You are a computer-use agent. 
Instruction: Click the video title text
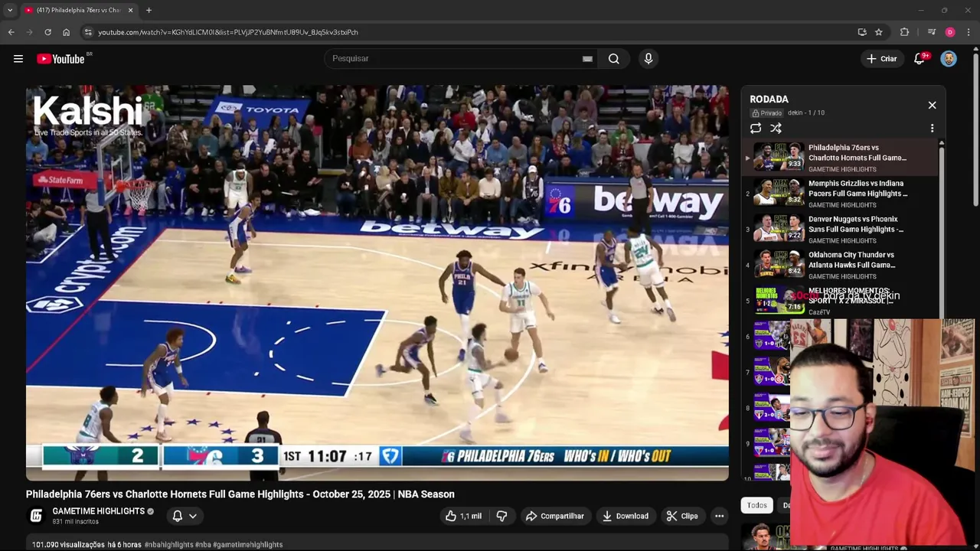pyautogui.click(x=240, y=494)
